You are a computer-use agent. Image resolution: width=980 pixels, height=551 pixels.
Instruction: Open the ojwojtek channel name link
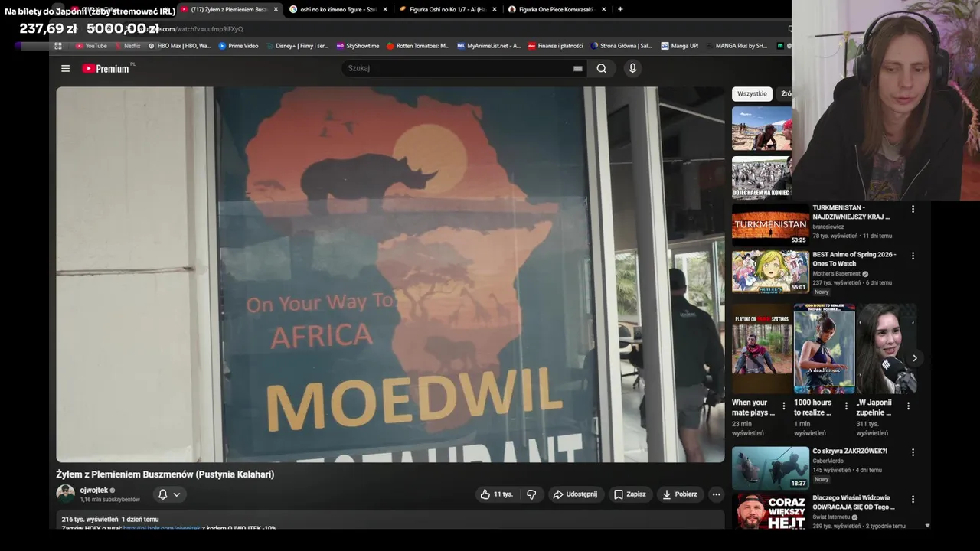point(94,490)
